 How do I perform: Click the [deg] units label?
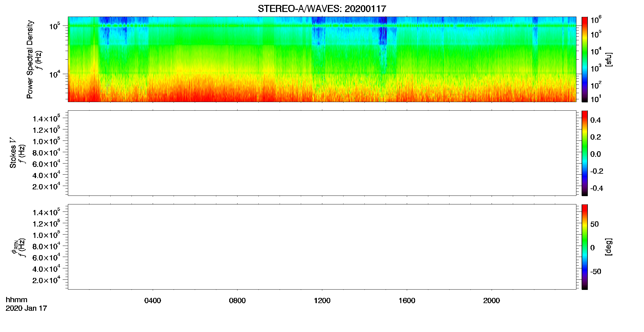(x=608, y=247)
